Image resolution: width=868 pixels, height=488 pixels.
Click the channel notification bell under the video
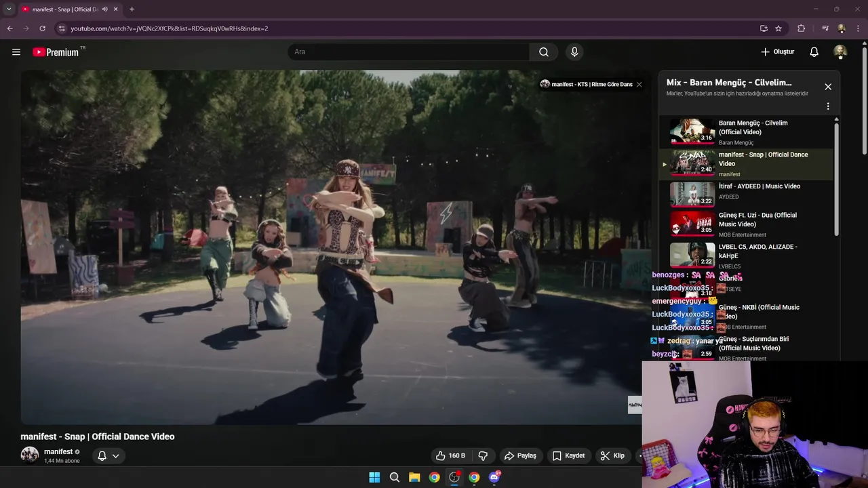click(x=102, y=455)
